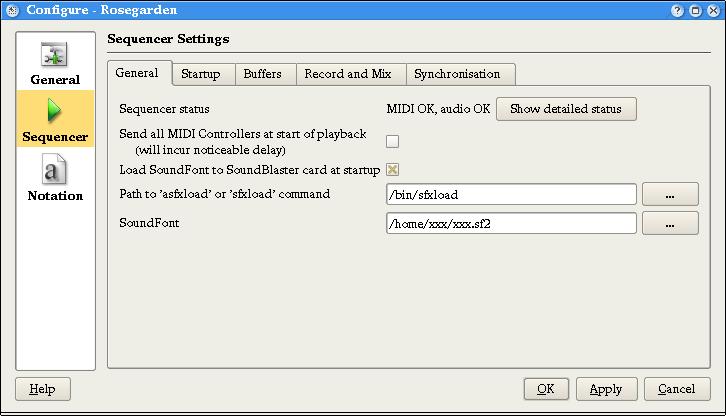
Task: Switch to the General tab
Action: pos(137,73)
